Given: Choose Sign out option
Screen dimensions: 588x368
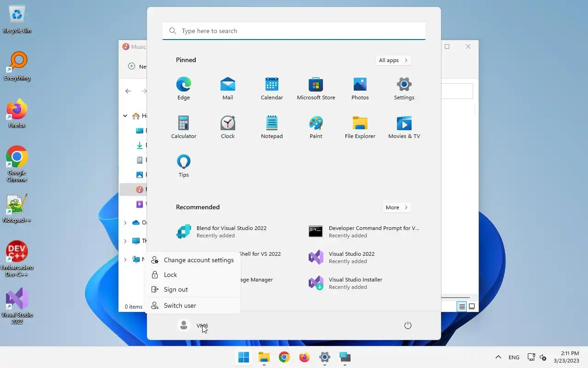Looking at the screenshot, I should click(x=192, y=289).
